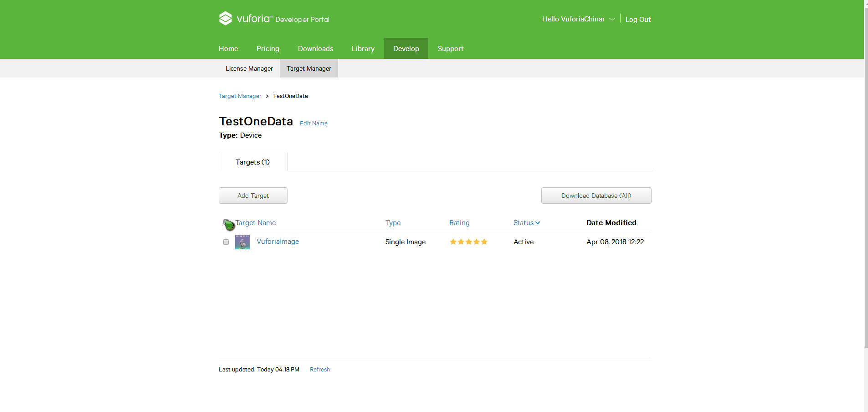Click the 'Active' status cell
Screen dimensions: 868x412
(x=524, y=242)
